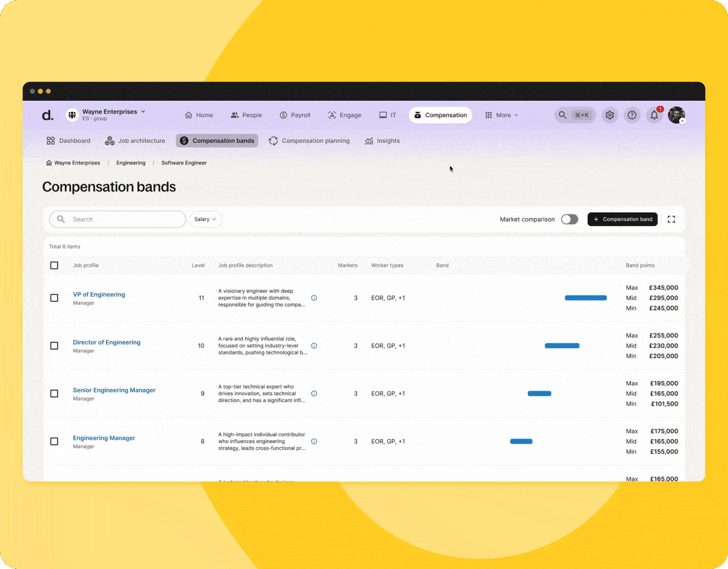Click the VP of Engineering blue band bar
Viewport: 728px width, 569px height.
(x=586, y=298)
